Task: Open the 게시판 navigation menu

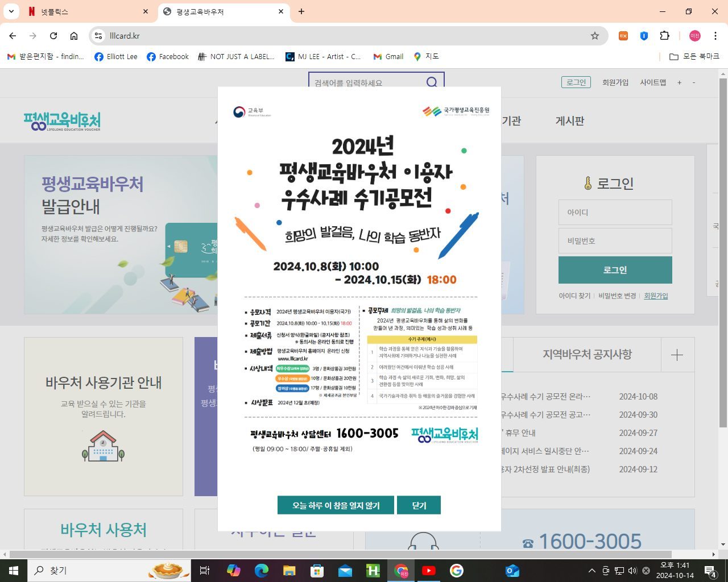Action: click(x=570, y=120)
